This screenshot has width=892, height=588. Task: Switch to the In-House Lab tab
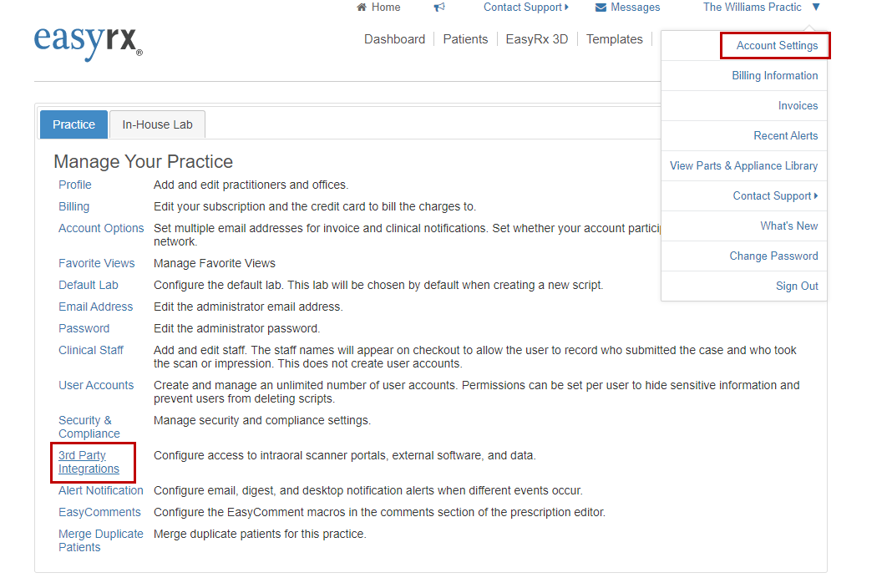pos(157,124)
